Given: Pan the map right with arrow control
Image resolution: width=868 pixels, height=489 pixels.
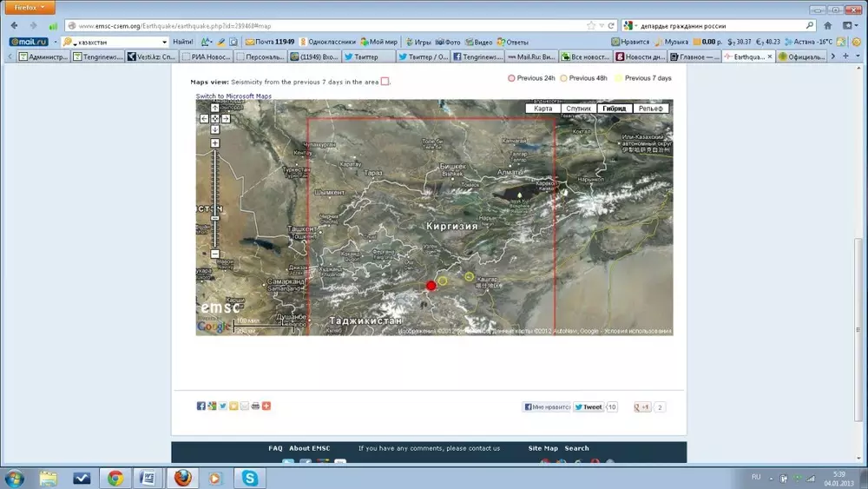Looking at the screenshot, I should (x=226, y=119).
